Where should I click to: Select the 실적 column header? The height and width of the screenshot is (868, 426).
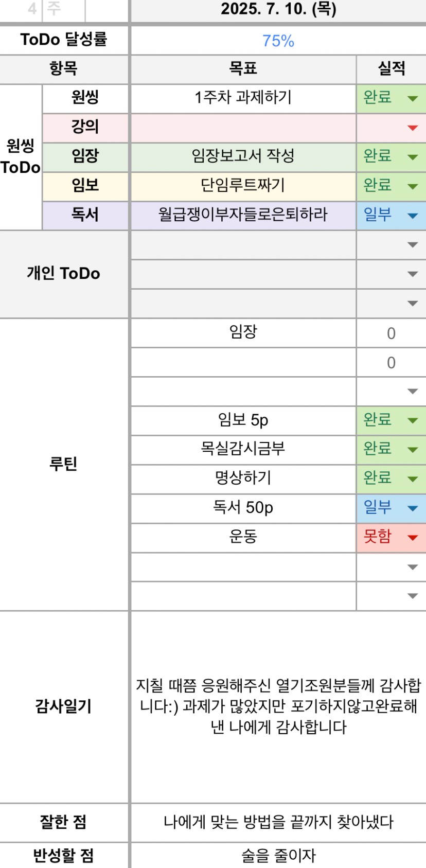point(391,68)
